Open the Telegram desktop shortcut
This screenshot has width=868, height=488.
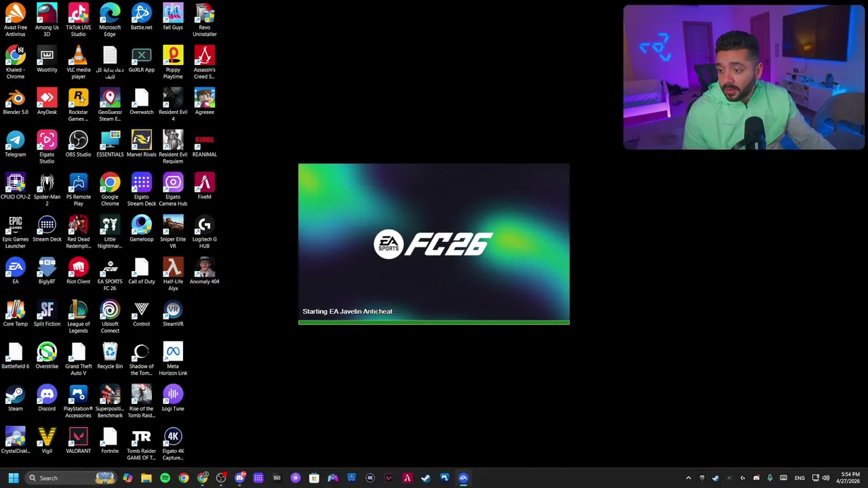pyautogui.click(x=15, y=144)
